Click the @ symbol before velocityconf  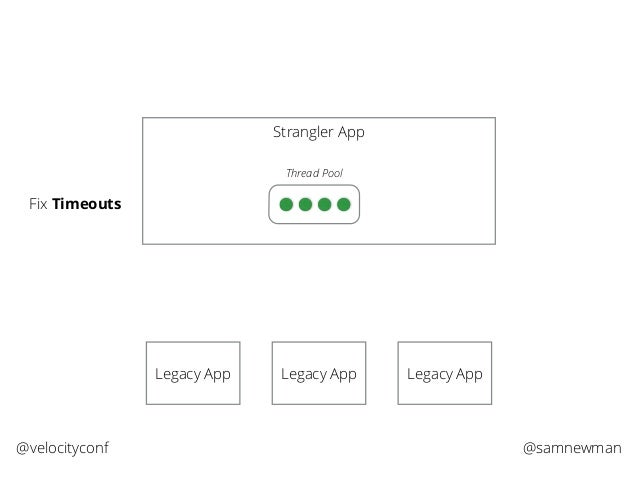[x=22, y=448]
